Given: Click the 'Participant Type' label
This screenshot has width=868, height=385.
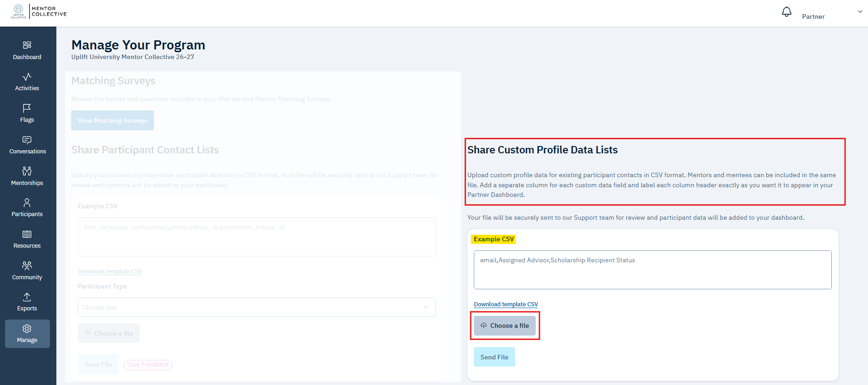Looking at the screenshot, I should pyautogui.click(x=102, y=286).
